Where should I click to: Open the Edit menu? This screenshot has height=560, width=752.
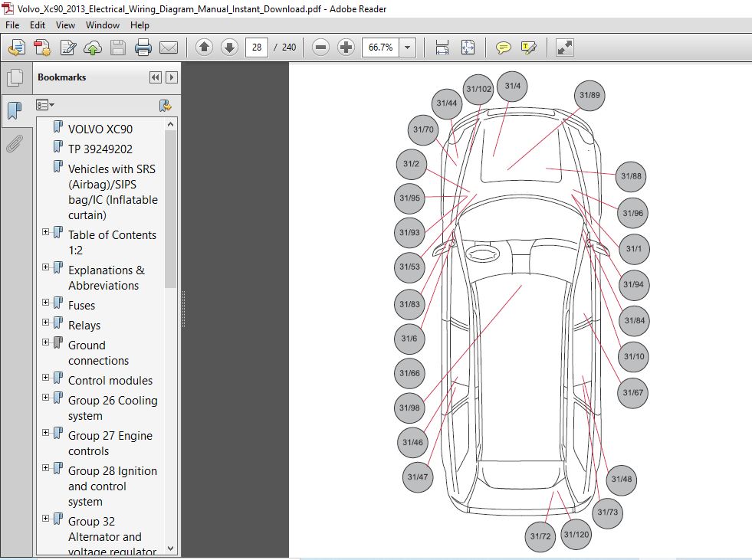tap(38, 25)
